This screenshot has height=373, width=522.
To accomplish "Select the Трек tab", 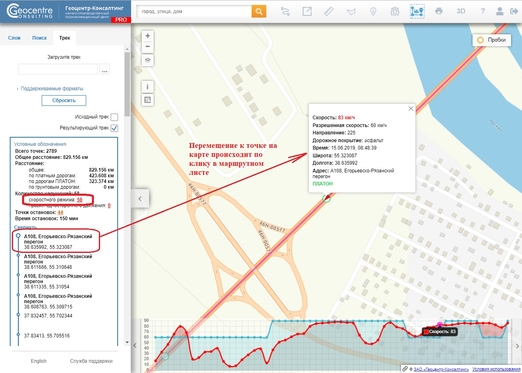I will 64,38.
